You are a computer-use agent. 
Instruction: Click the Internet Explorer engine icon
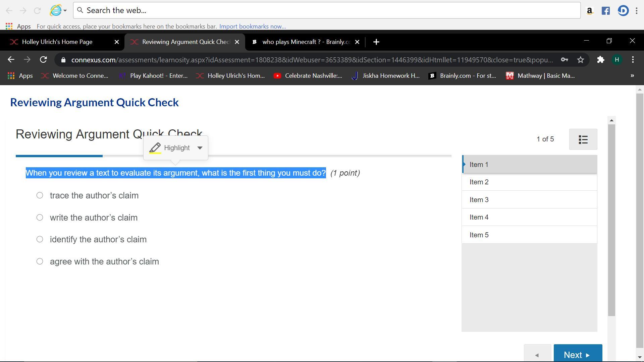coord(56,10)
